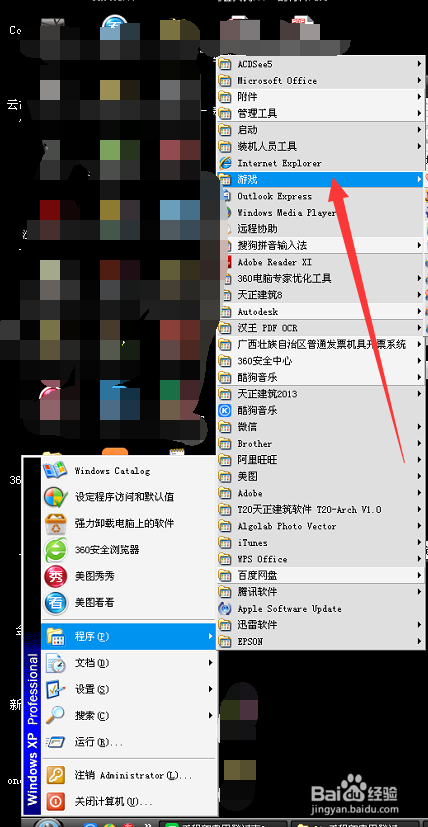Open 360安全浏览器 browser icon
Viewport: 428px width, 827px height.
tap(55, 550)
